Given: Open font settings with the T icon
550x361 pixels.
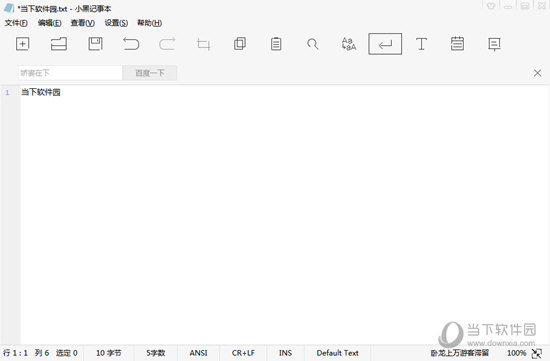Looking at the screenshot, I should coord(421,44).
